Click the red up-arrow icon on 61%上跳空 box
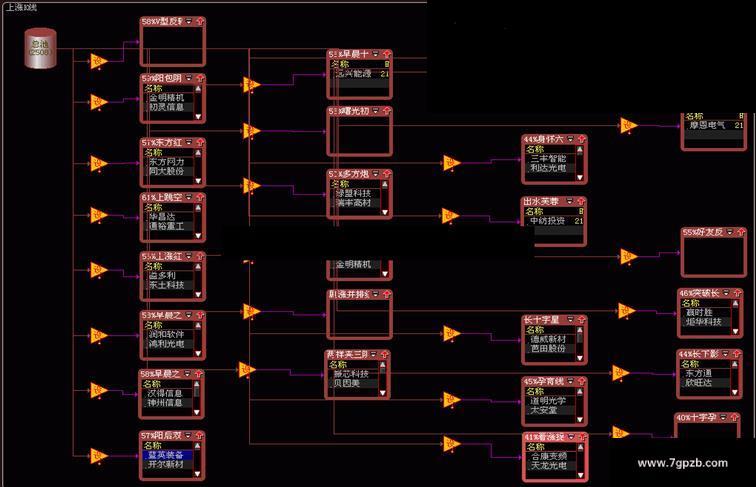Image resolution: width=756 pixels, height=487 pixels. (200, 198)
